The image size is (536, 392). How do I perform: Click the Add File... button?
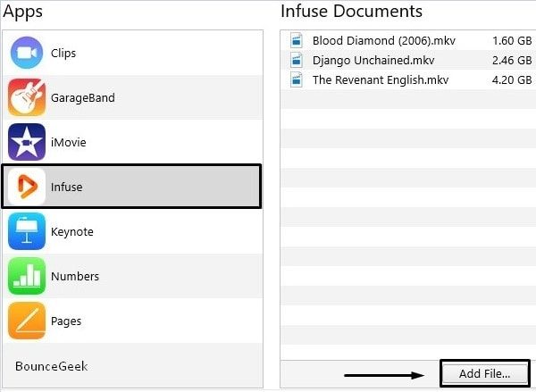pyautogui.click(x=485, y=373)
